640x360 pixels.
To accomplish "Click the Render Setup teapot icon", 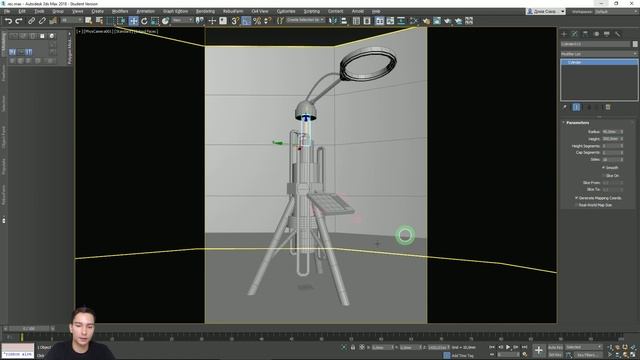I will point(426,20).
